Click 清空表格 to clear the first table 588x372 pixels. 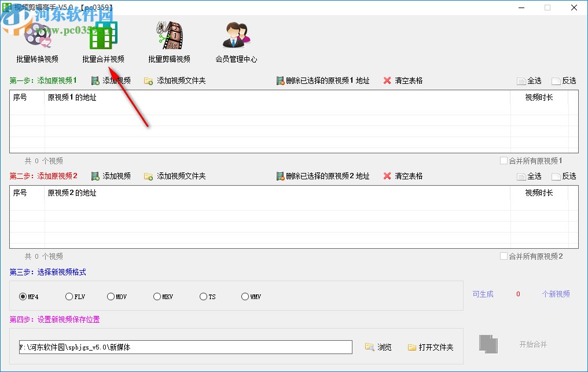(405, 80)
